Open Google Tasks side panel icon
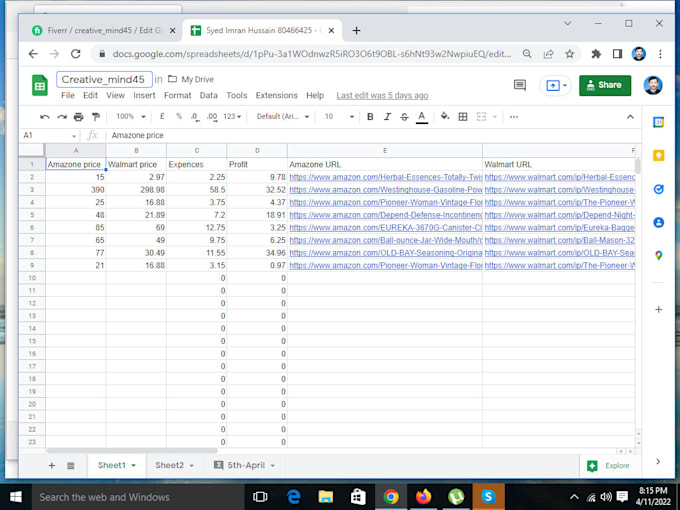This screenshot has width=680, height=510. pyautogui.click(x=658, y=189)
